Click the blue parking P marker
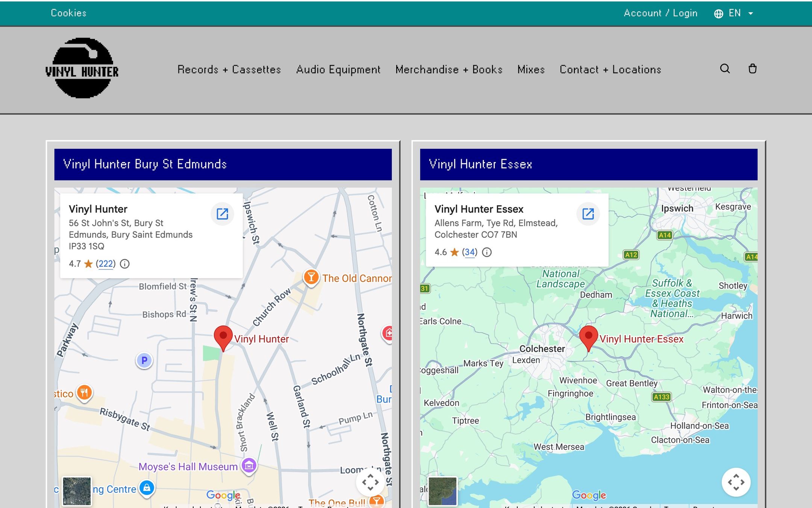812x508 pixels. pos(144,360)
